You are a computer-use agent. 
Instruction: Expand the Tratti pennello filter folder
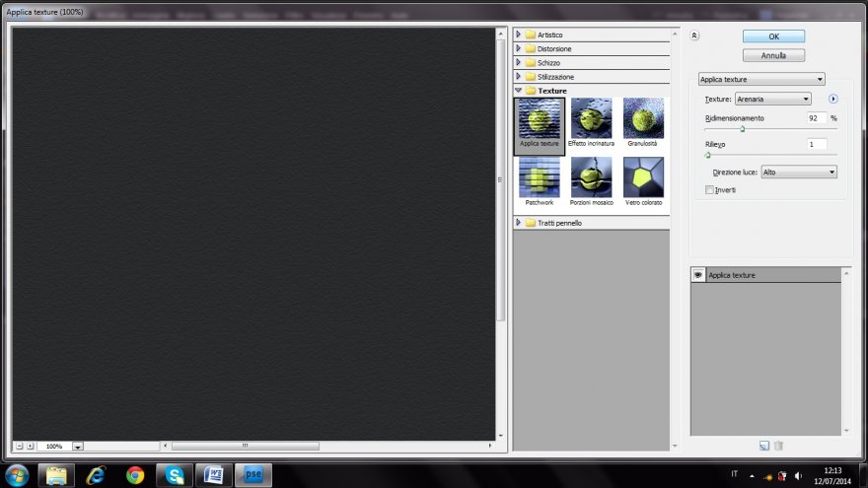point(519,223)
